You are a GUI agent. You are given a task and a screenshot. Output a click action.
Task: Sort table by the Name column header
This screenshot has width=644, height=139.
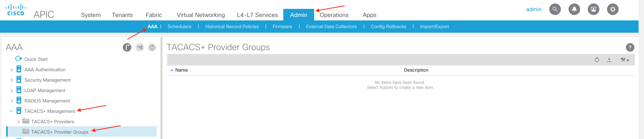tap(181, 70)
